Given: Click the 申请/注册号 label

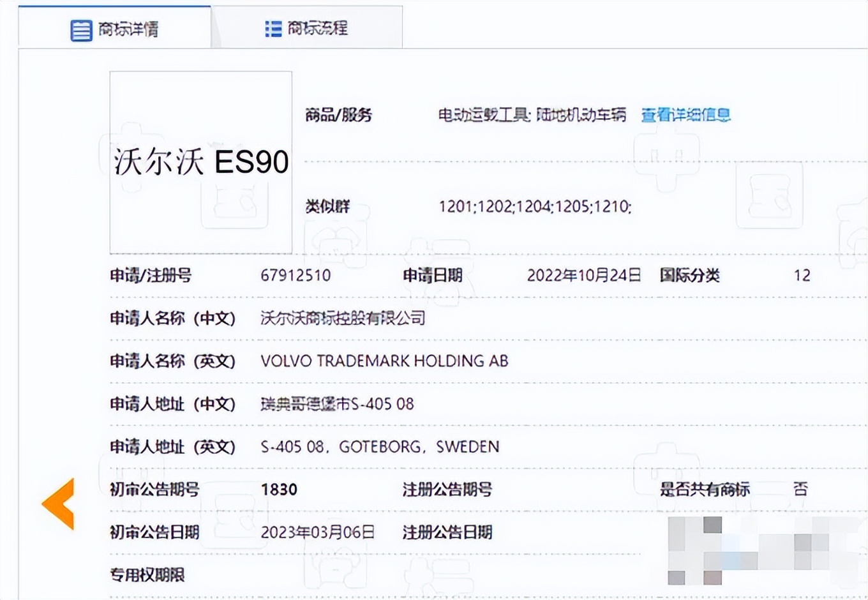Looking at the screenshot, I should click(x=151, y=276).
